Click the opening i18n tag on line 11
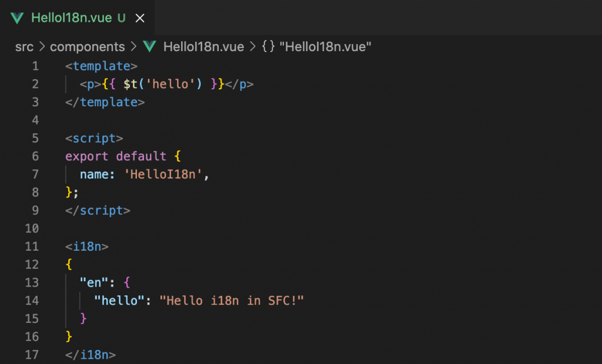 87,246
